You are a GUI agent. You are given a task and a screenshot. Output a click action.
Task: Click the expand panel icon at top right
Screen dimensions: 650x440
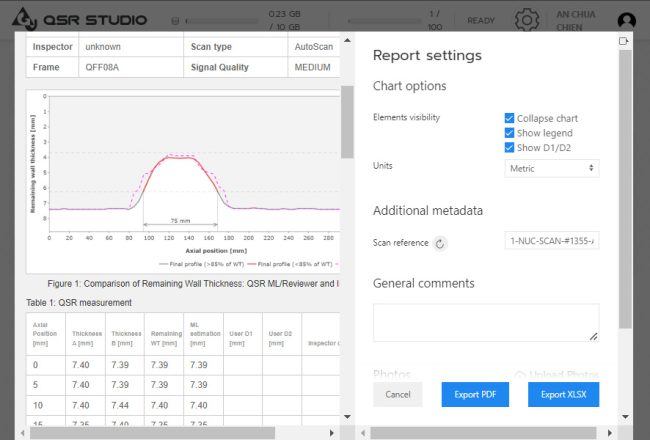tap(623, 41)
